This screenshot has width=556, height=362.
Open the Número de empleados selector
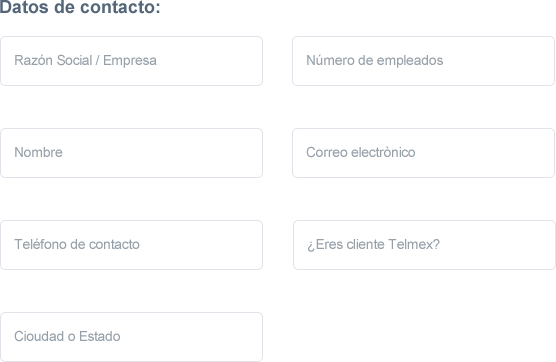point(423,61)
